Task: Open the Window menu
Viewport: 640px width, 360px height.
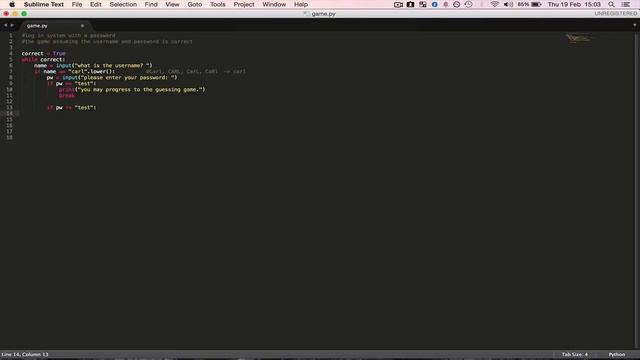Action: point(274,4)
